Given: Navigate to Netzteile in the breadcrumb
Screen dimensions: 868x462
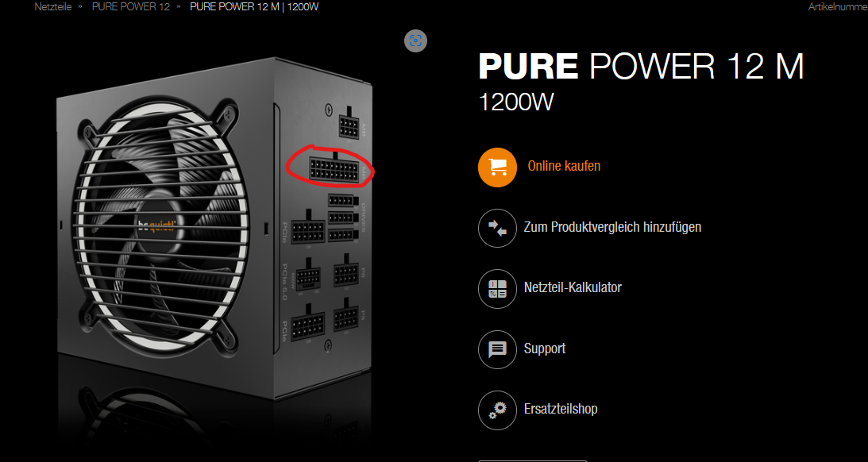Looking at the screenshot, I should tap(53, 6).
